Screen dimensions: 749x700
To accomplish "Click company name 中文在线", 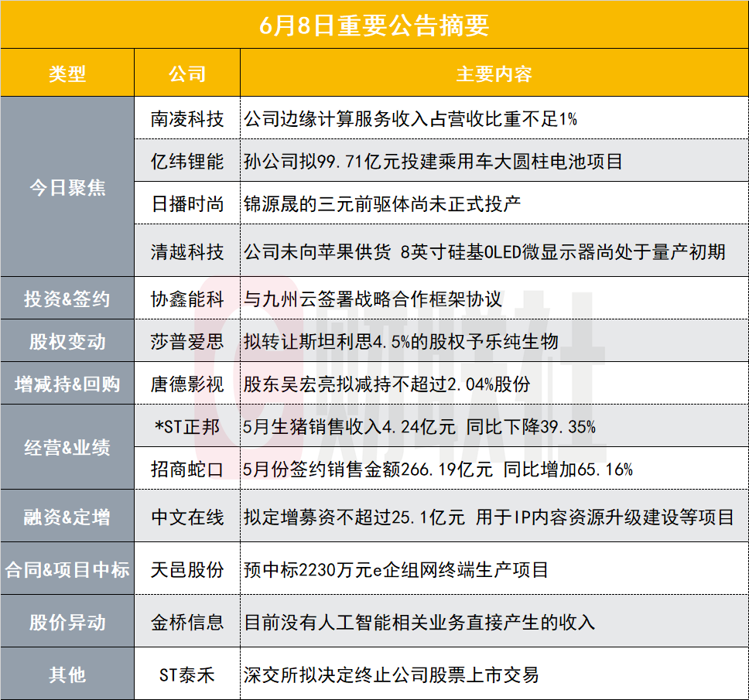I will [x=187, y=516].
